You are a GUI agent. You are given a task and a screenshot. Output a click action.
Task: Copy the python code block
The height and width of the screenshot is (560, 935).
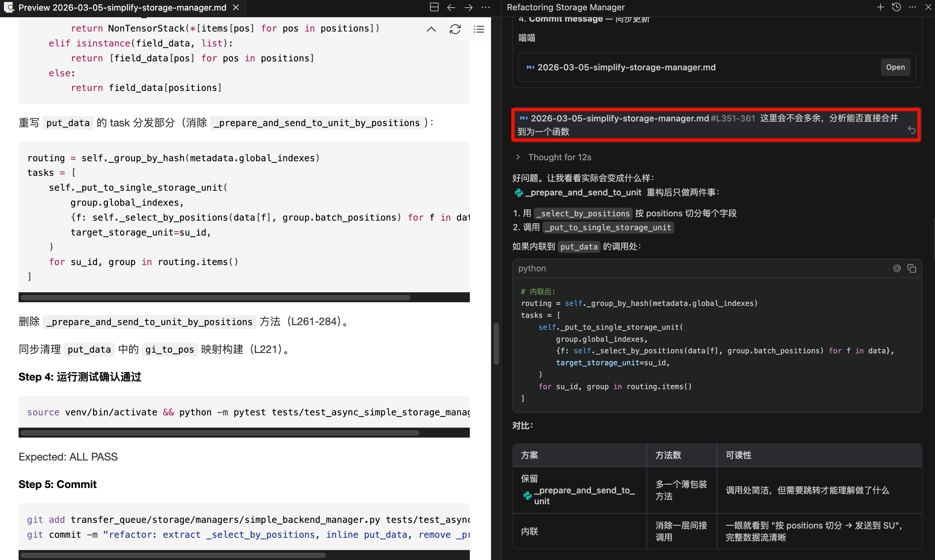[911, 268]
